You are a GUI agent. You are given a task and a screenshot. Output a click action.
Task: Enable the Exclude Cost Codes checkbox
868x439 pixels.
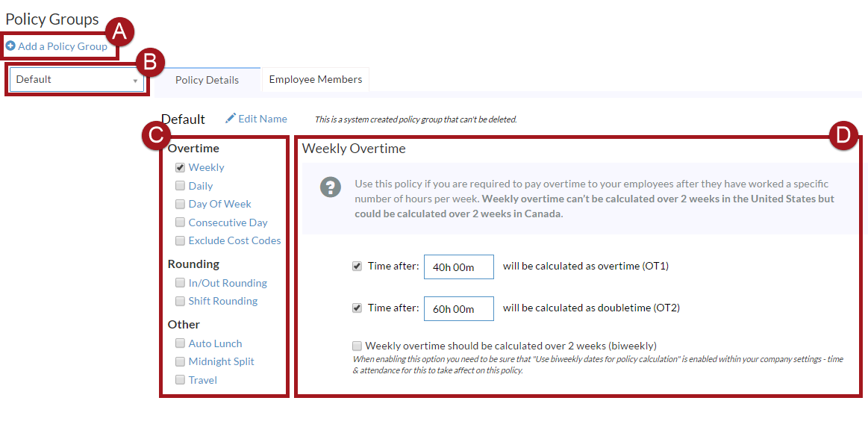coord(180,240)
